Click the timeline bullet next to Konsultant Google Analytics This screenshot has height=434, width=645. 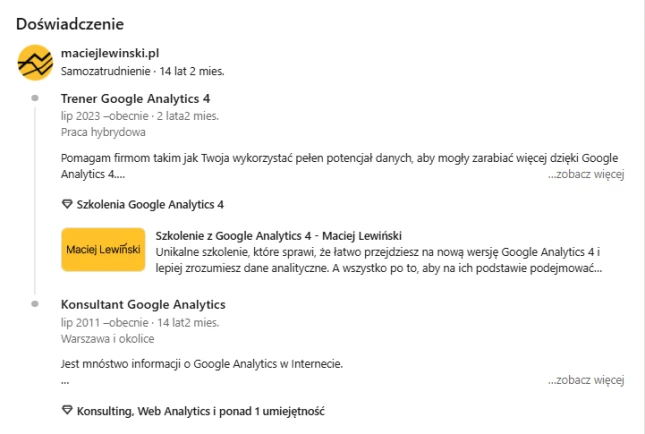[35, 304]
